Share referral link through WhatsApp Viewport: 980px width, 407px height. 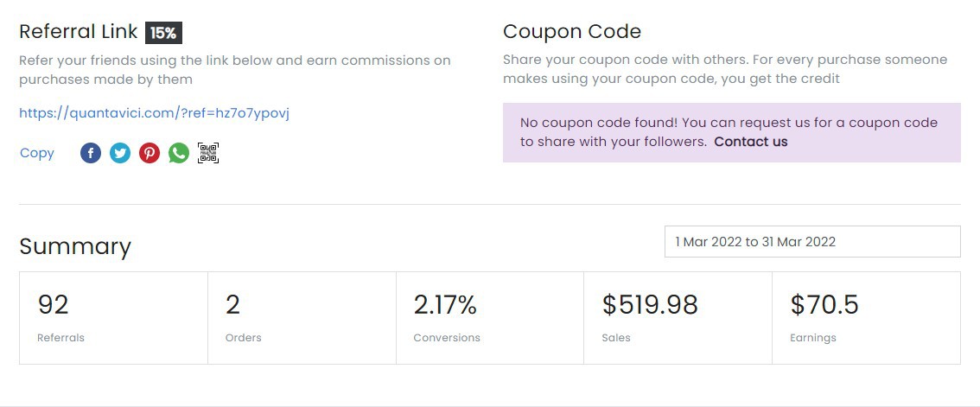pos(179,153)
